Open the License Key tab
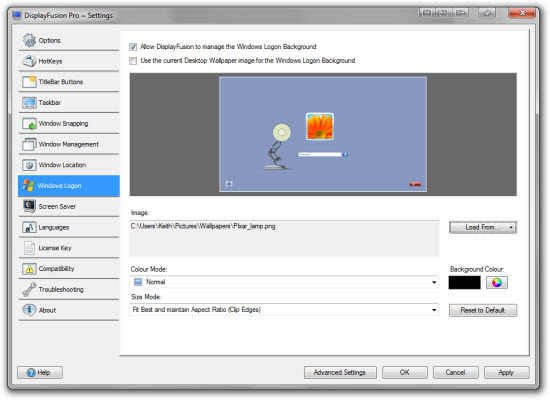 click(69, 248)
